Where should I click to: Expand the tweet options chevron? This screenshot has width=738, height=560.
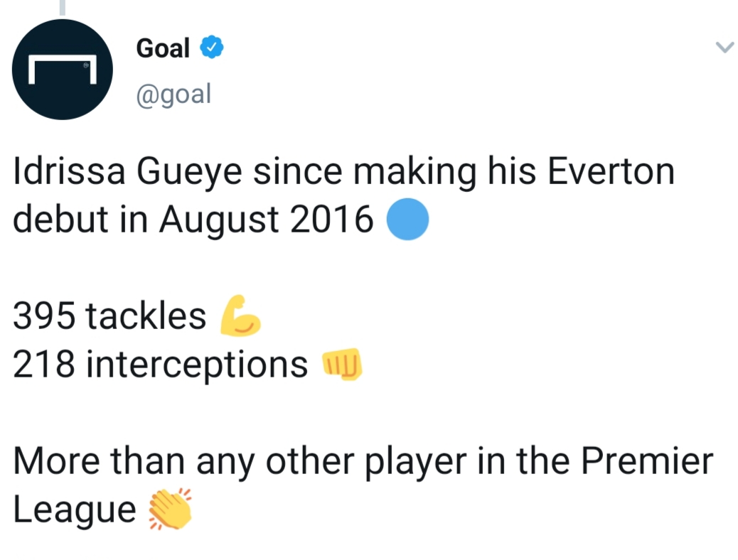pos(724,48)
